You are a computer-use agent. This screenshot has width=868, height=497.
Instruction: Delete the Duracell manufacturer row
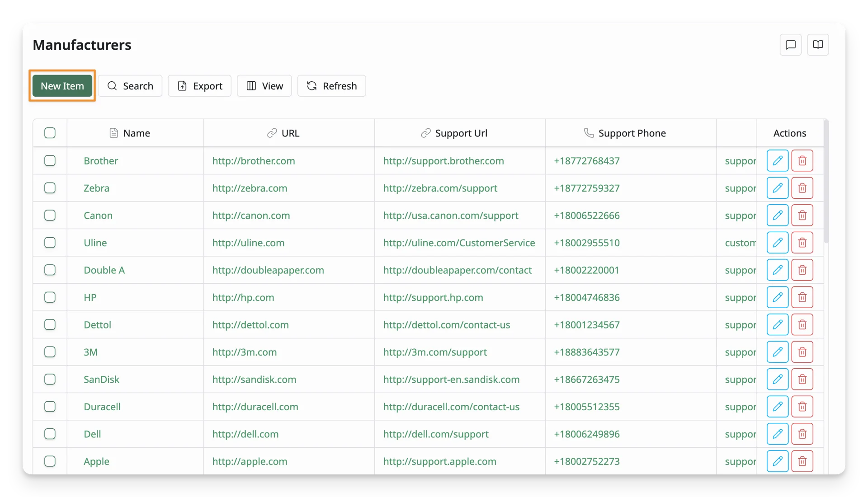point(802,407)
